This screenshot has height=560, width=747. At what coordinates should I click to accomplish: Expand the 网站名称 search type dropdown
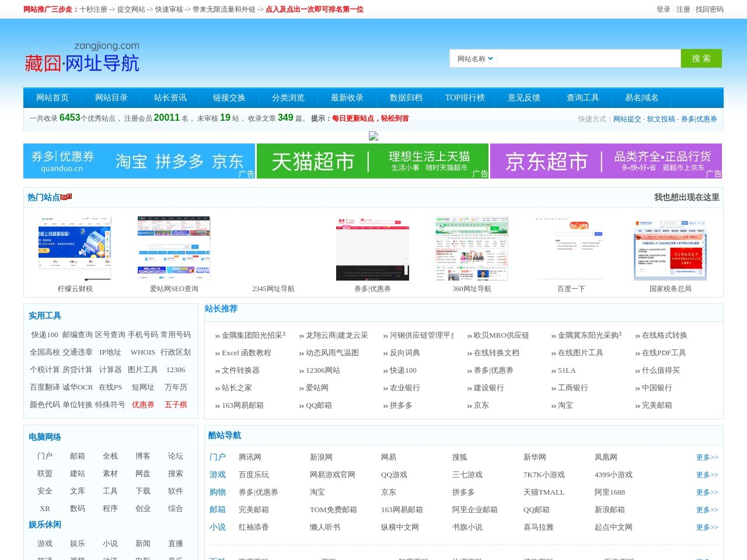pos(475,59)
